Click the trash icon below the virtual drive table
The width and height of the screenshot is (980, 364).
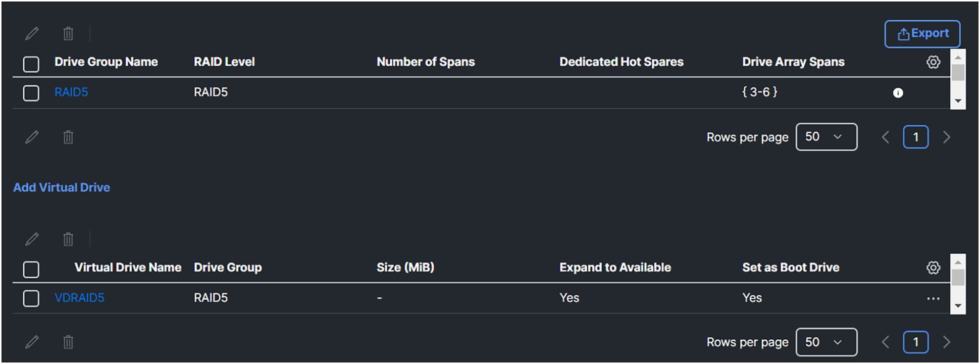(68, 342)
